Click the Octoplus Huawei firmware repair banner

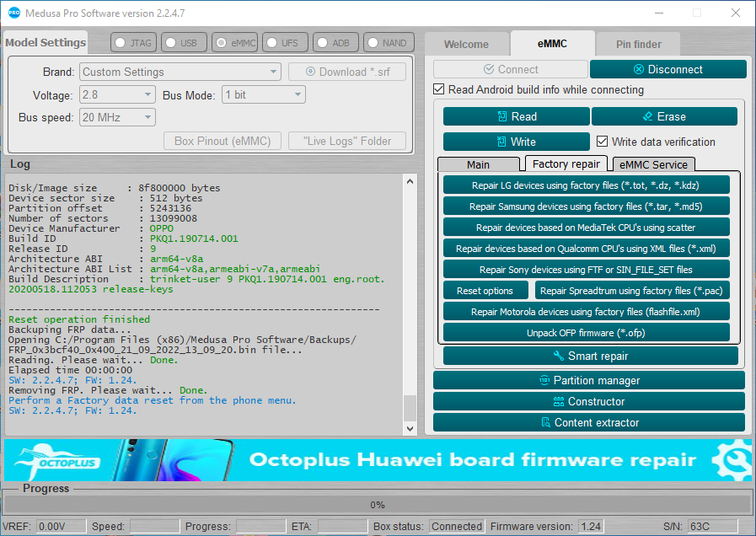[x=377, y=460]
